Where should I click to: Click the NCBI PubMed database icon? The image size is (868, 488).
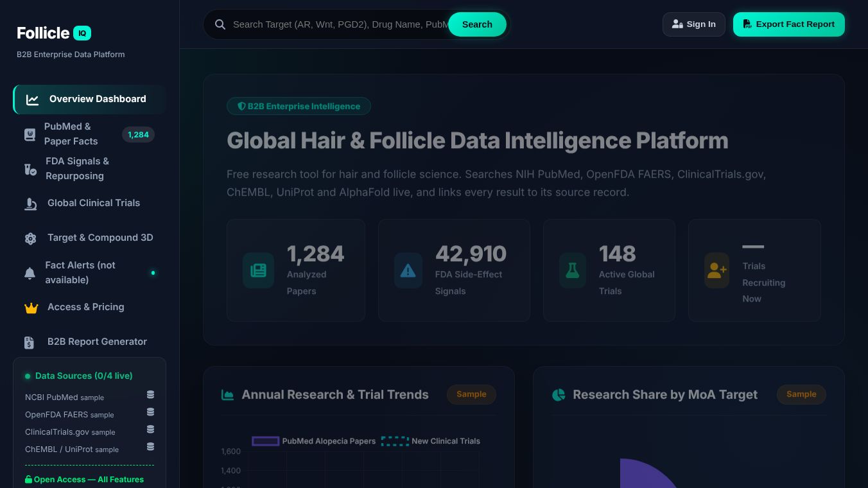click(x=150, y=394)
